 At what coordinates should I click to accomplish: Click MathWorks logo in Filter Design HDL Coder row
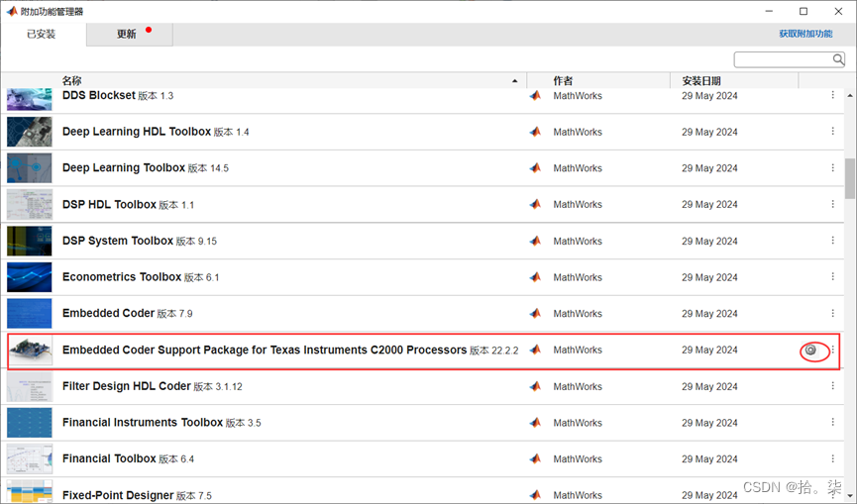coord(535,386)
